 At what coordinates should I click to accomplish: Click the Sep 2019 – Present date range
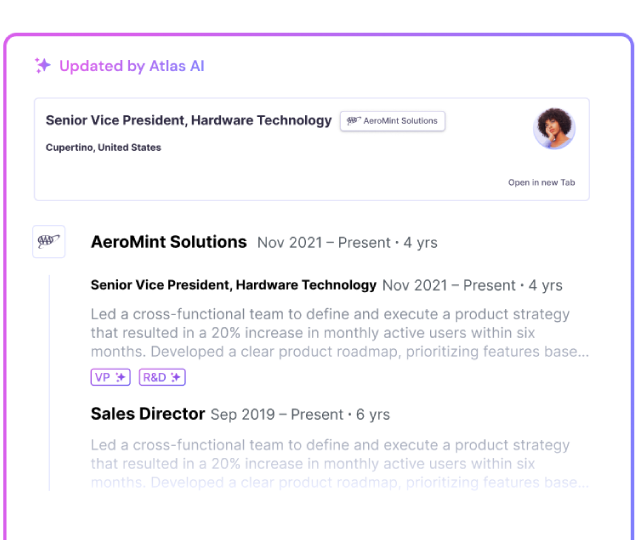[x=300, y=415]
